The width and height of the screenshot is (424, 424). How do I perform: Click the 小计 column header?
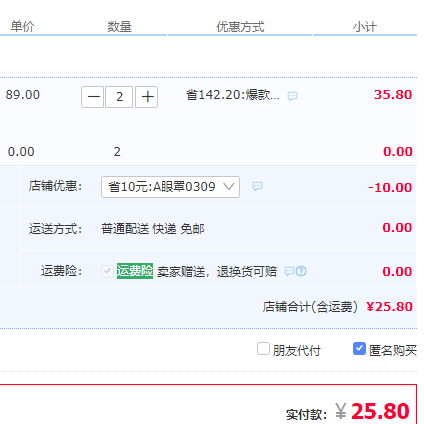[365, 26]
